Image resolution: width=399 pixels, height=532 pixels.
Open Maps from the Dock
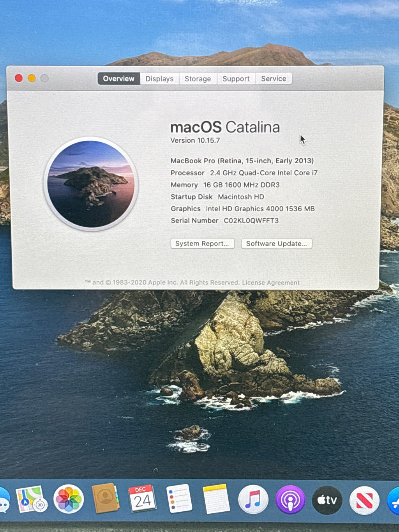[31, 499]
